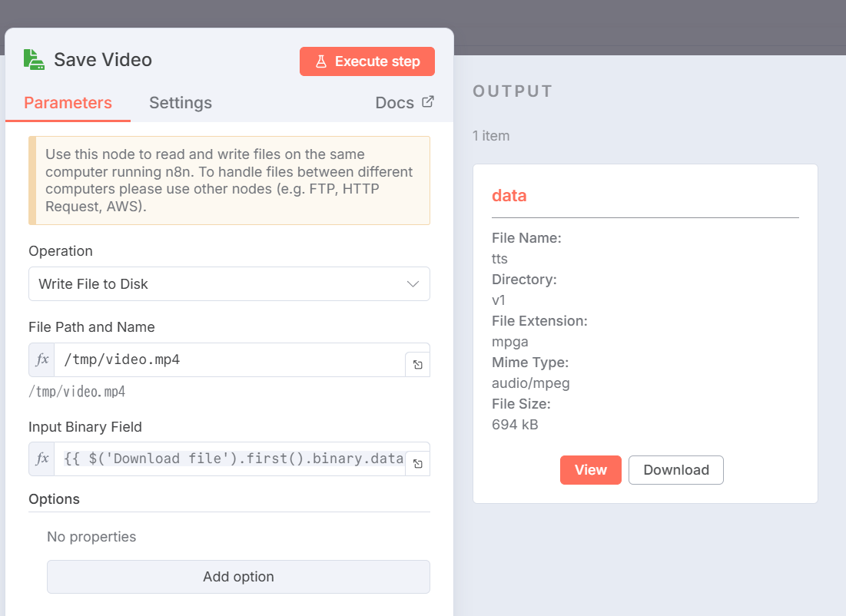Image resolution: width=846 pixels, height=616 pixels.
Task: Click the yellow notice about reading files
Action: point(229,180)
